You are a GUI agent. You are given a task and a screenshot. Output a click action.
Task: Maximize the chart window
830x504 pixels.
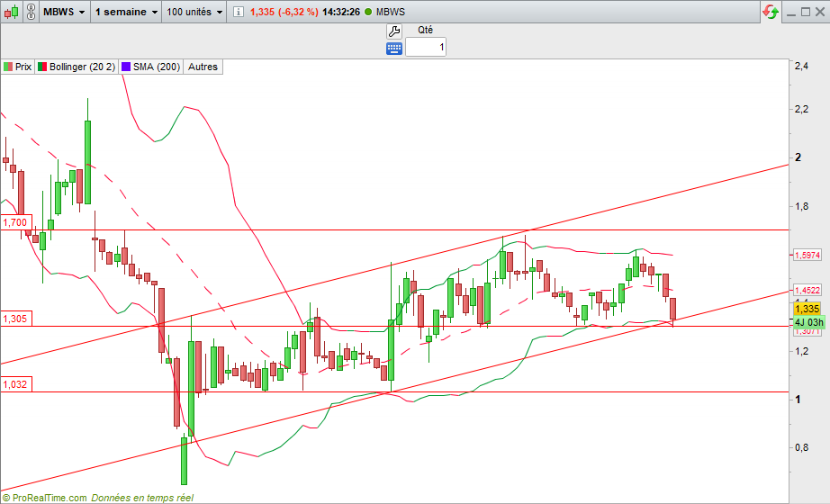coord(805,12)
